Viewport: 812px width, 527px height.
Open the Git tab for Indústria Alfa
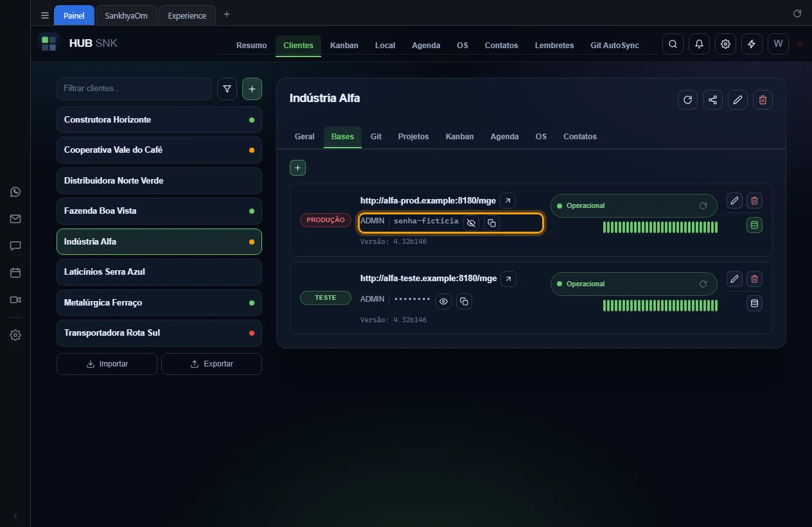pos(376,137)
